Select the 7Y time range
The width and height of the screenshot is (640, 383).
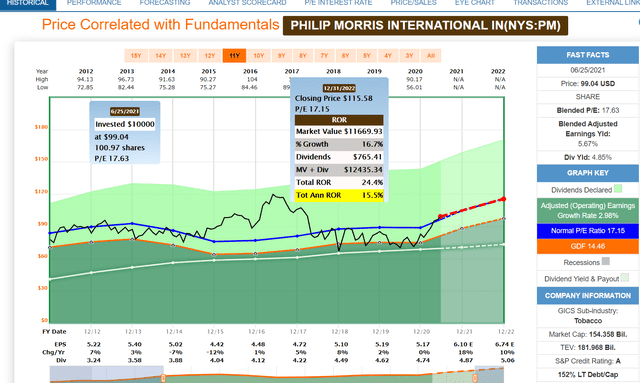324,56
